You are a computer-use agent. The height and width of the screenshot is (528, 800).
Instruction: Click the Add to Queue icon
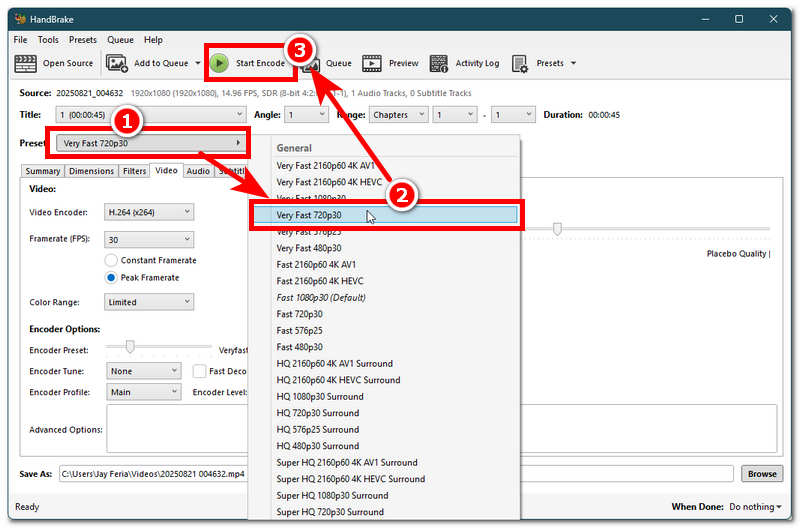[x=117, y=63]
